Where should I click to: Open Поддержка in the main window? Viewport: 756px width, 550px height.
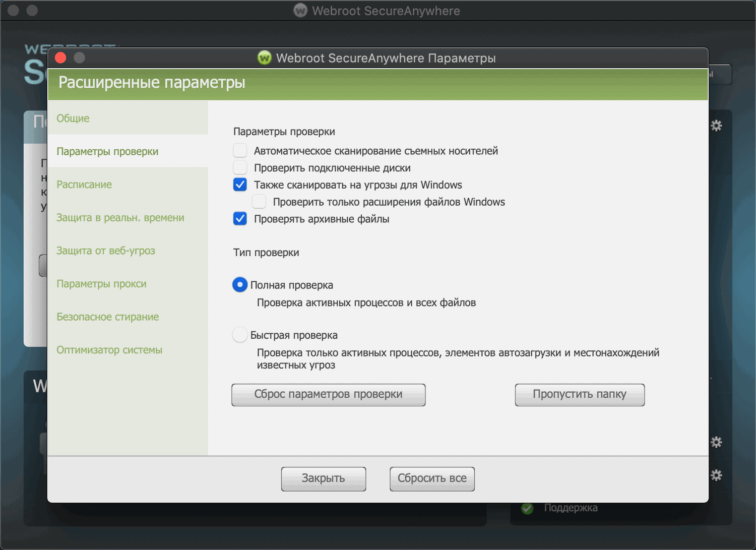(x=571, y=508)
